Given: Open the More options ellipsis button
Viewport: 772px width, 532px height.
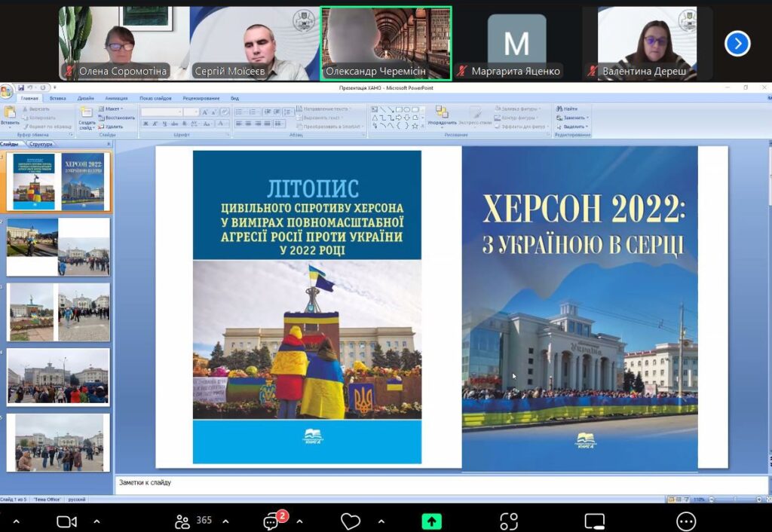Looking at the screenshot, I should [x=686, y=521].
